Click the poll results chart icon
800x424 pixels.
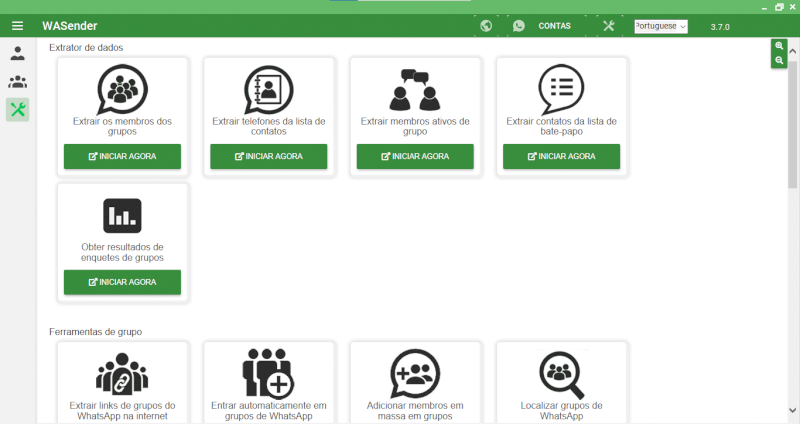[122, 216]
